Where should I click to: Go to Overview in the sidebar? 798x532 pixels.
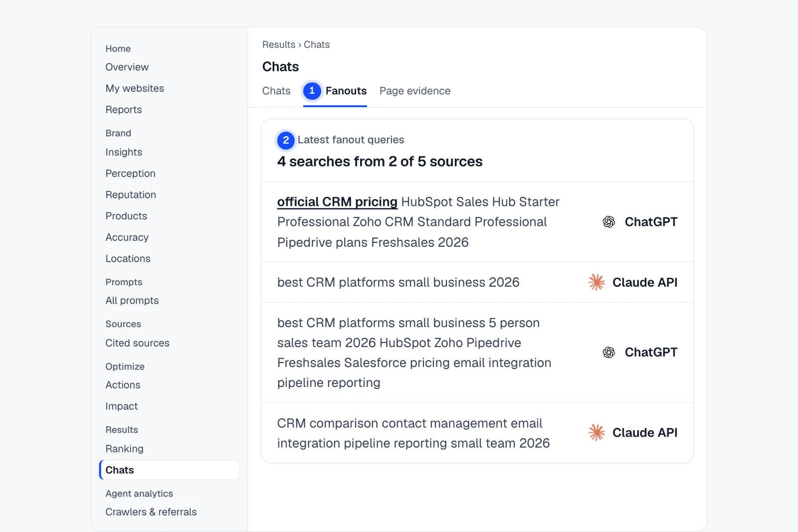pos(127,67)
